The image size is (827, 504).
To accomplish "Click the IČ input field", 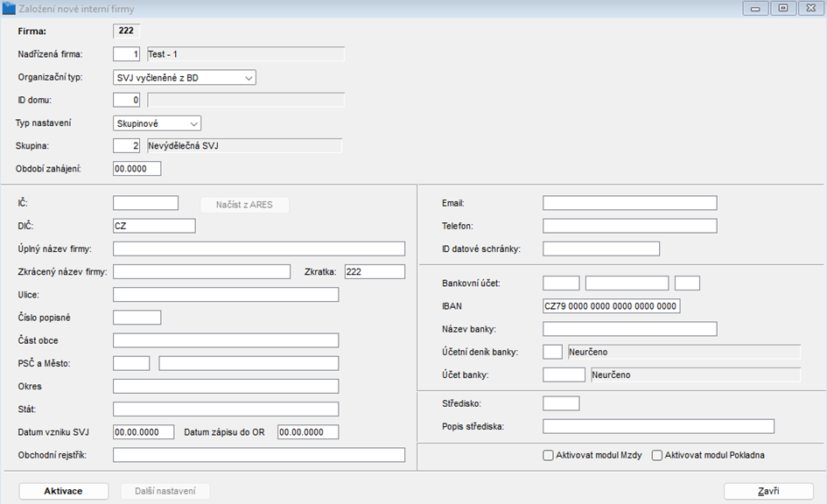I will coord(145,203).
